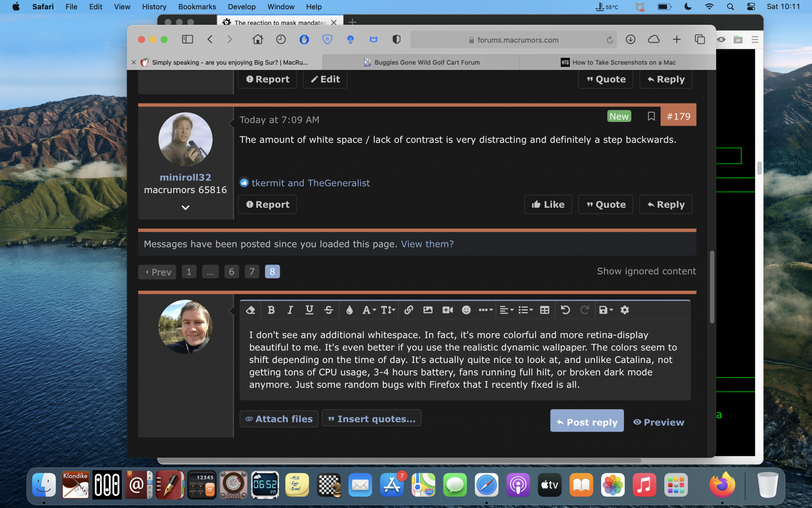
Task: Click Insert quotes button
Action: pos(371,419)
